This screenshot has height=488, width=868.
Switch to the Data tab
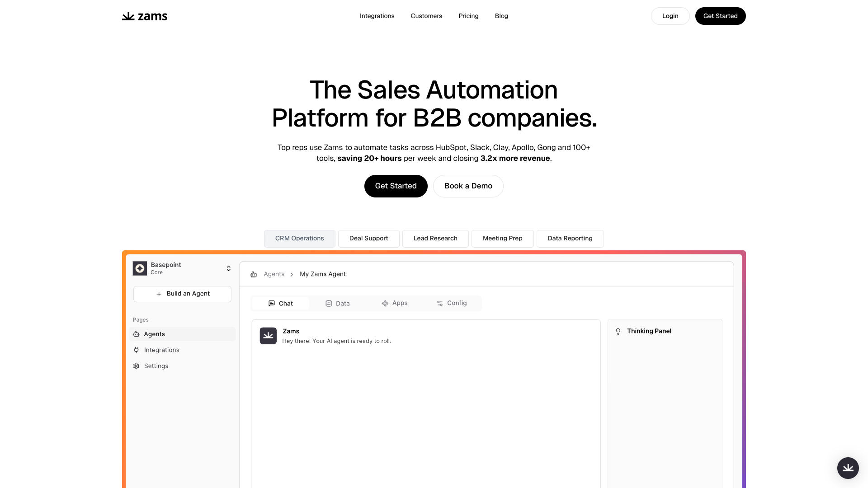pyautogui.click(x=338, y=303)
